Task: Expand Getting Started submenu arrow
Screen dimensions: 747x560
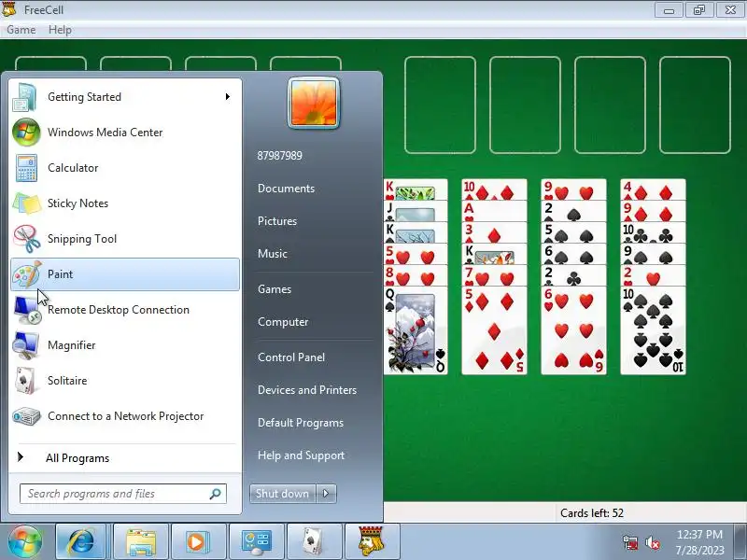Action: (x=228, y=97)
